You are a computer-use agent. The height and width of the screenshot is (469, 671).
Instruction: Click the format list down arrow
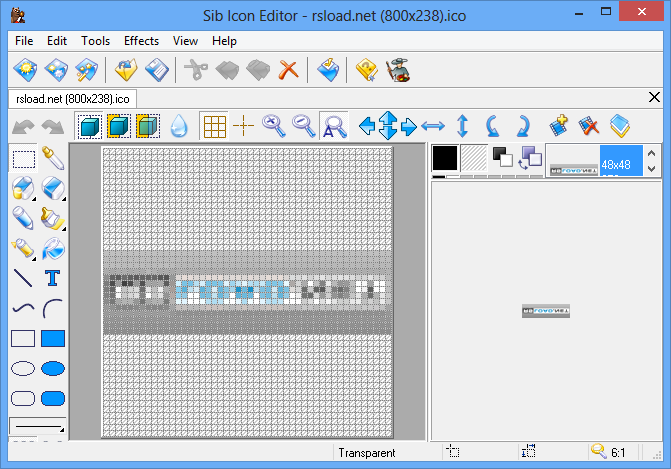point(651,169)
